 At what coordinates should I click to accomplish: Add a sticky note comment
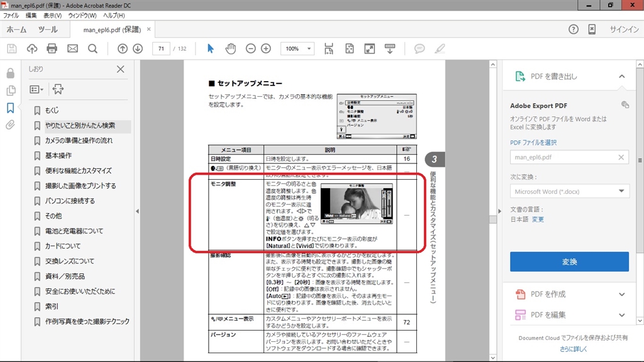click(419, 48)
